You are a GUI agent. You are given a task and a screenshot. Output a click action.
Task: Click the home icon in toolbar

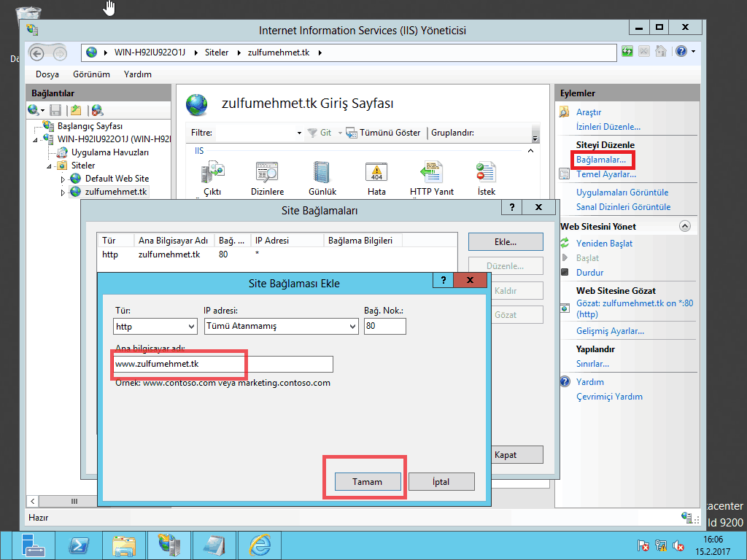pos(661,52)
